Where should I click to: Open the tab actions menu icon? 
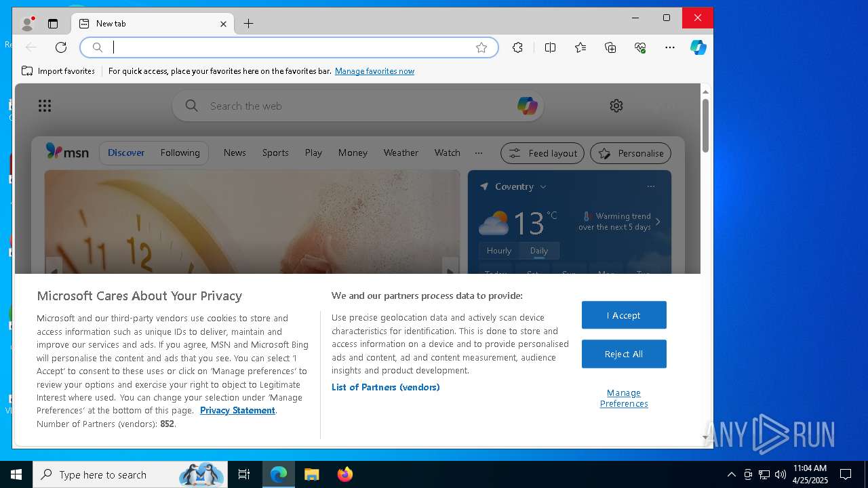coord(53,24)
